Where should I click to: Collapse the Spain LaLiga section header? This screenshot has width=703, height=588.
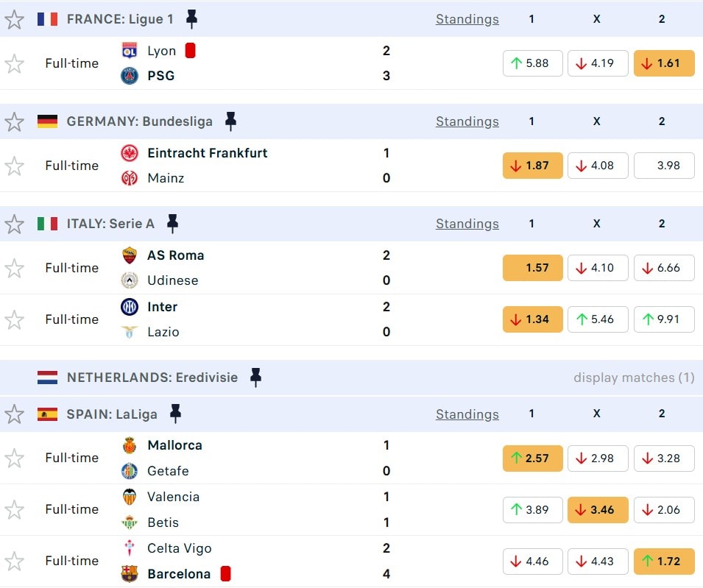(x=294, y=414)
